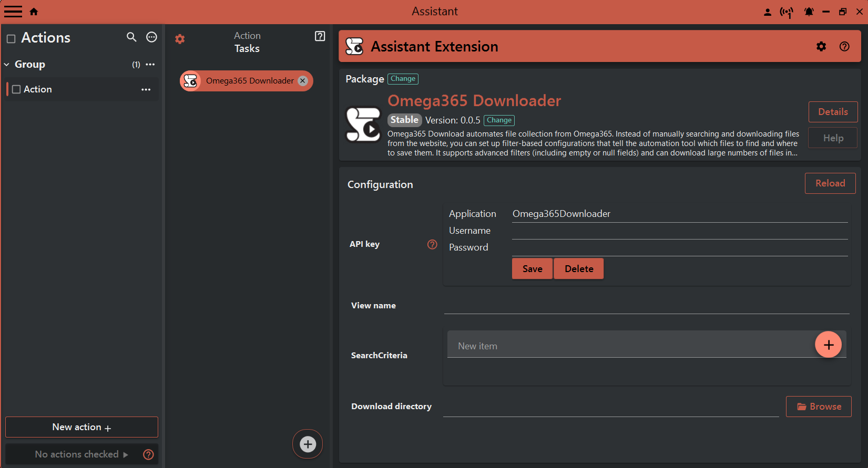Toggle the Actions select-all checkbox
Screen dimensions: 868x468
(x=11, y=38)
